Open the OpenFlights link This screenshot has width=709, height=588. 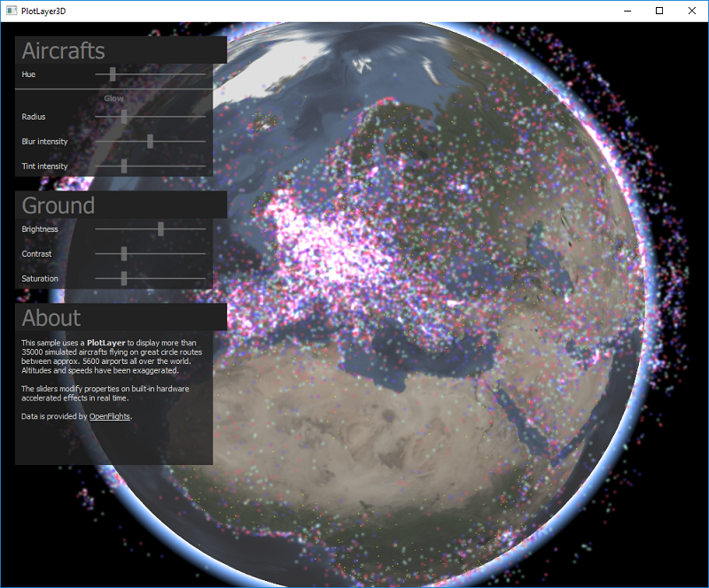(110, 416)
